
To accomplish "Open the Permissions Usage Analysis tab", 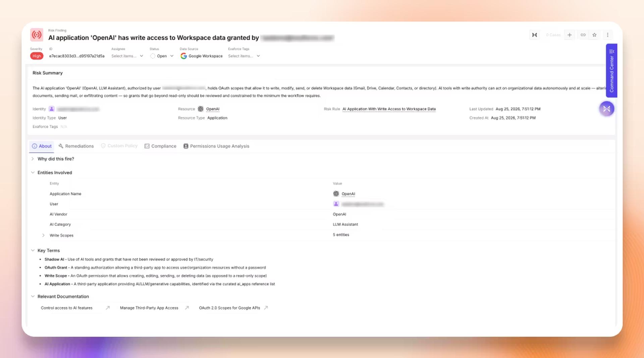I will point(216,146).
